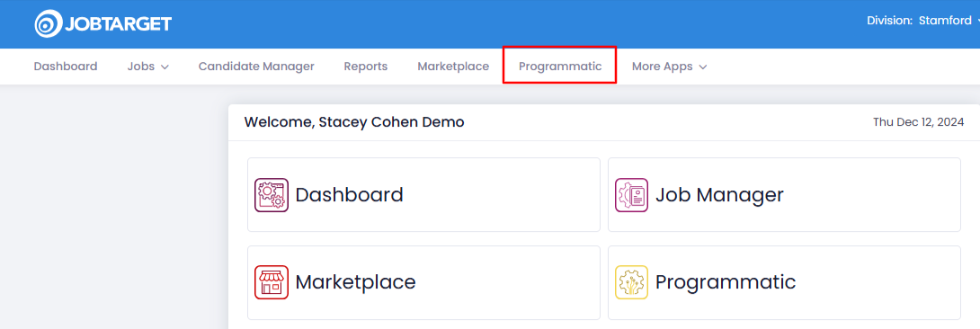Open the Jobs menu label
This screenshot has height=329, width=980.
click(141, 67)
